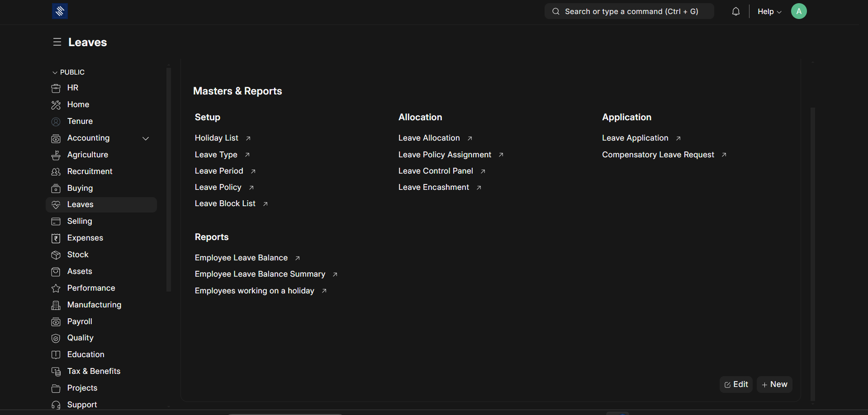The image size is (868, 415).
Task: Toggle sidebar with the hamburger menu icon
Action: point(57,42)
